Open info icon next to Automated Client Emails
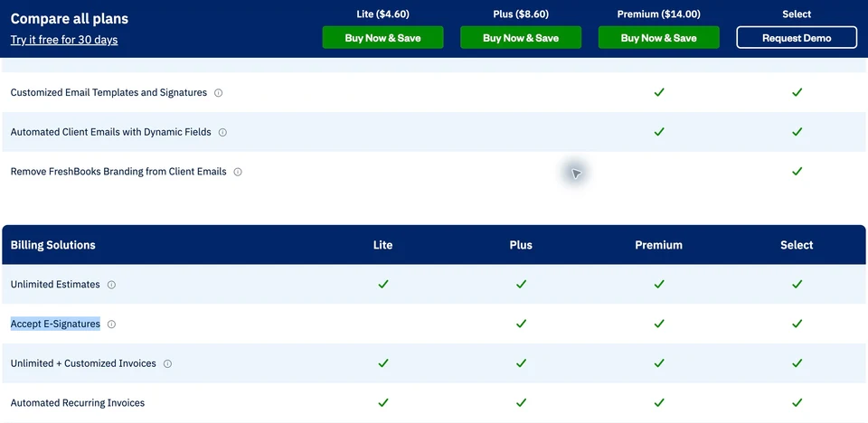Image resolution: width=868 pixels, height=423 pixels. click(222, 132)
